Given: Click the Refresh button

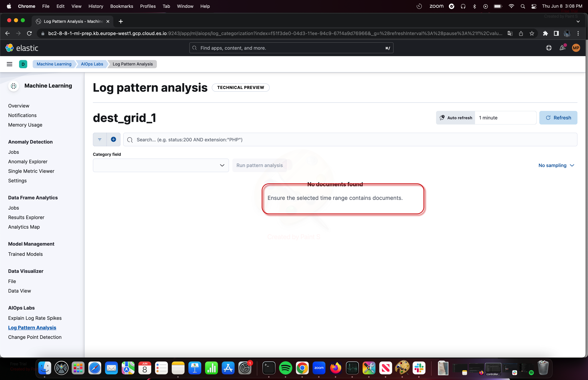Looking at the screenshot, I should (558, 118).
